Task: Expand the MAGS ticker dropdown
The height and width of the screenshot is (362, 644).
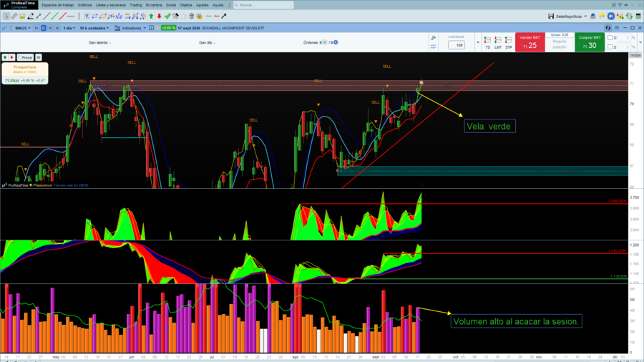Action: (x=23, y=28)
